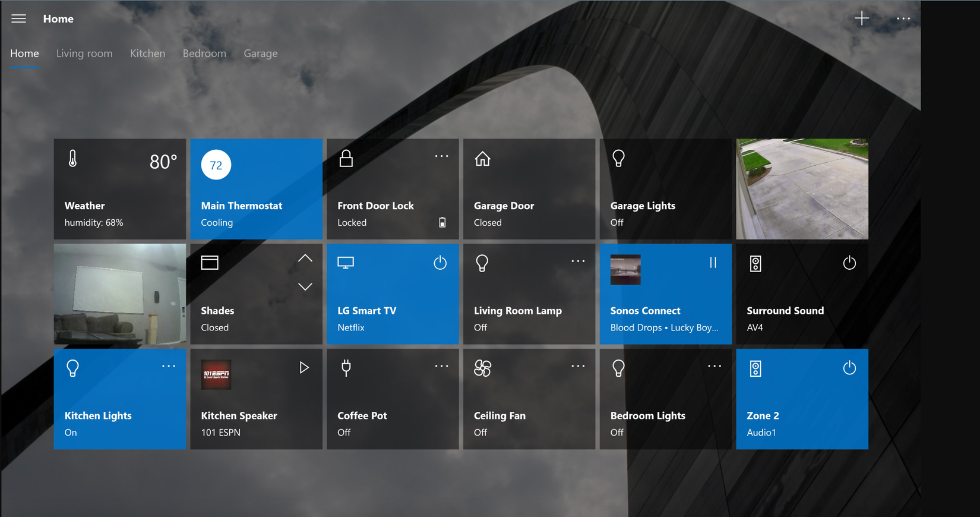Screen dimensions: 980x517
Task: Click the Ceiling Fan icon
Action: (482, 368)
